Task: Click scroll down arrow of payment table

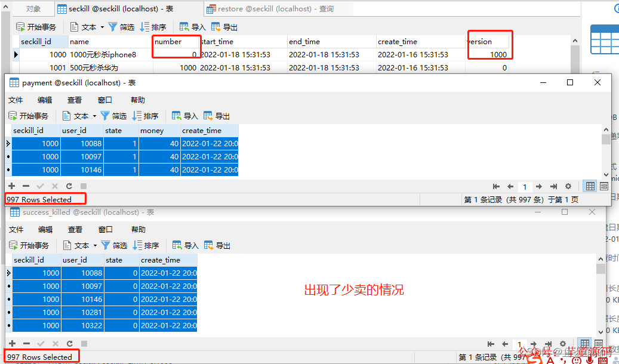Action: coord(606,174)
